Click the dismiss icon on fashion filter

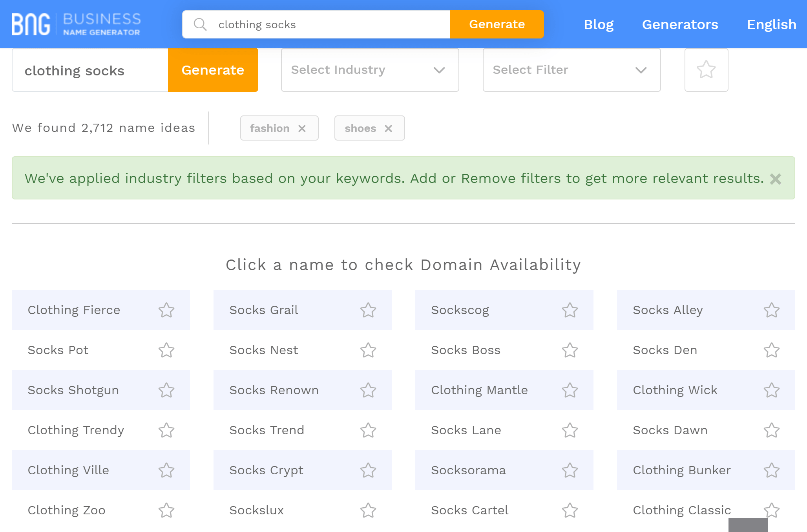(x=303, y=128)
